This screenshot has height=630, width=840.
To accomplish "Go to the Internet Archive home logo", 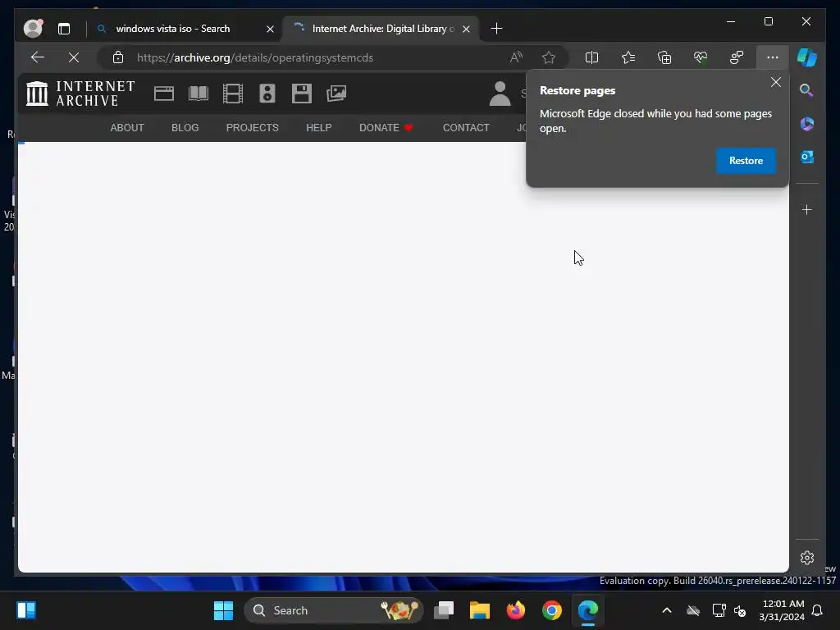I will (x=80, y=94).
